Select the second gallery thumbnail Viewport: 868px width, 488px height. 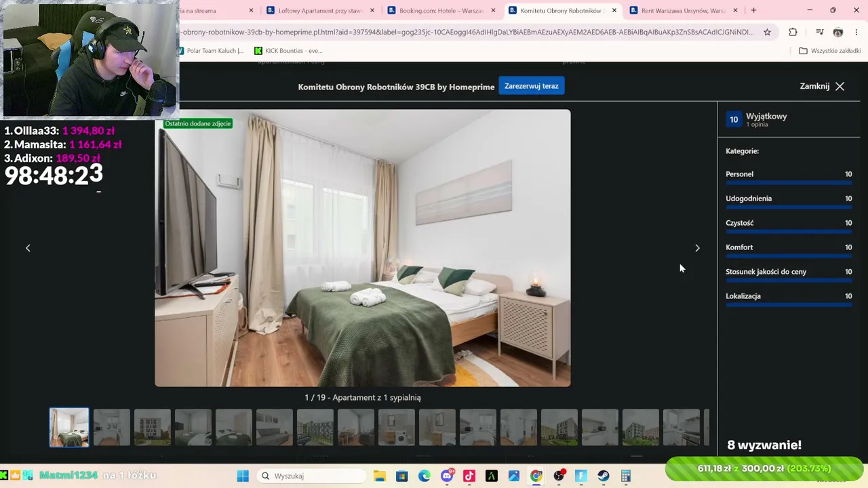[111, 427]
